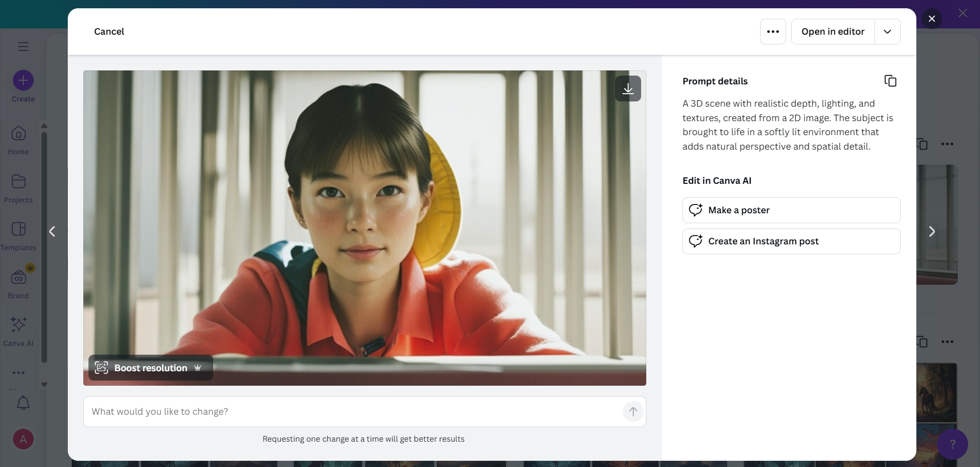Image resolution: width=980 pixels, height=467 pixels.
Task: Click Boost resolution on the image
Action: [x=150, y=368]
